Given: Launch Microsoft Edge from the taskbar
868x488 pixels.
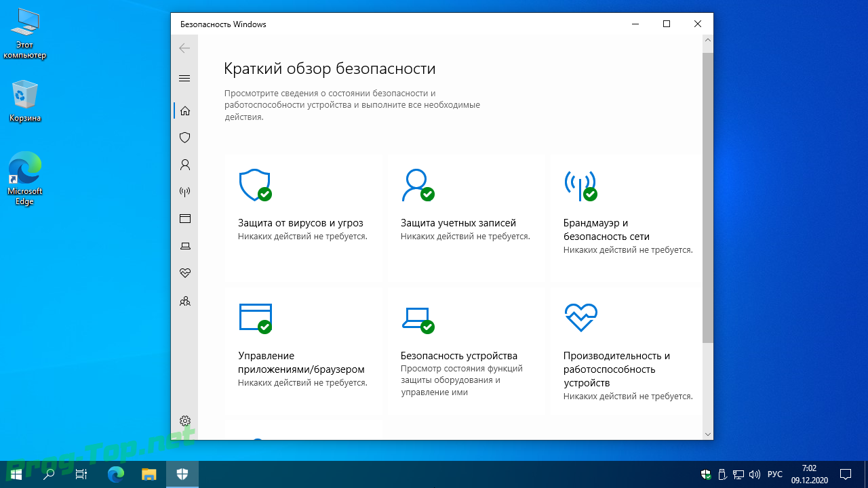Looking at the screenshot, I should click(116, 474).
